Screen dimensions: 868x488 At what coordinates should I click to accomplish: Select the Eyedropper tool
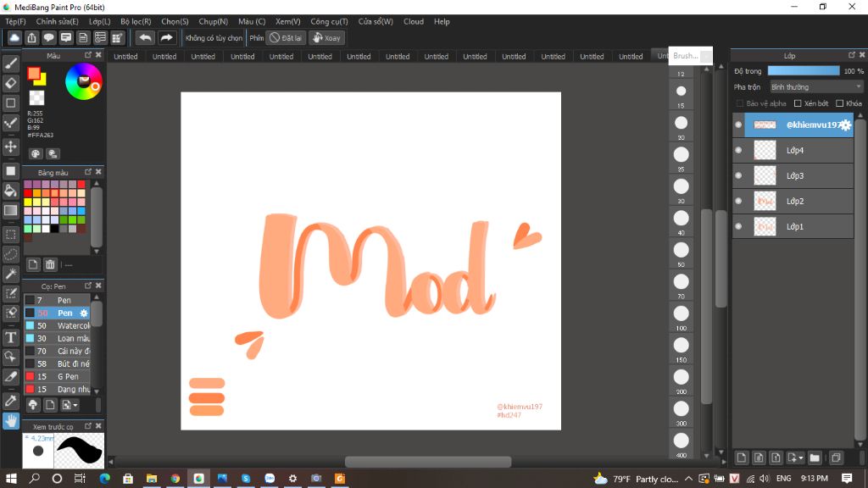[10, 401]
